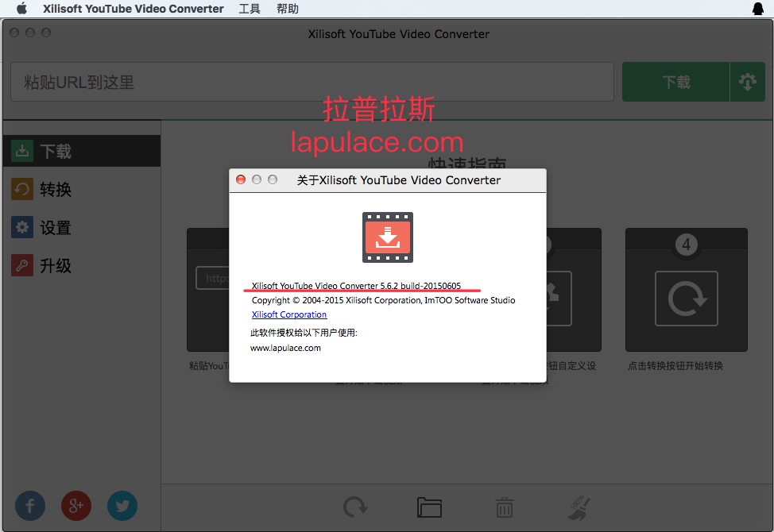
Task: Click the Twitter share icon
Action: (x=122, y=505)
